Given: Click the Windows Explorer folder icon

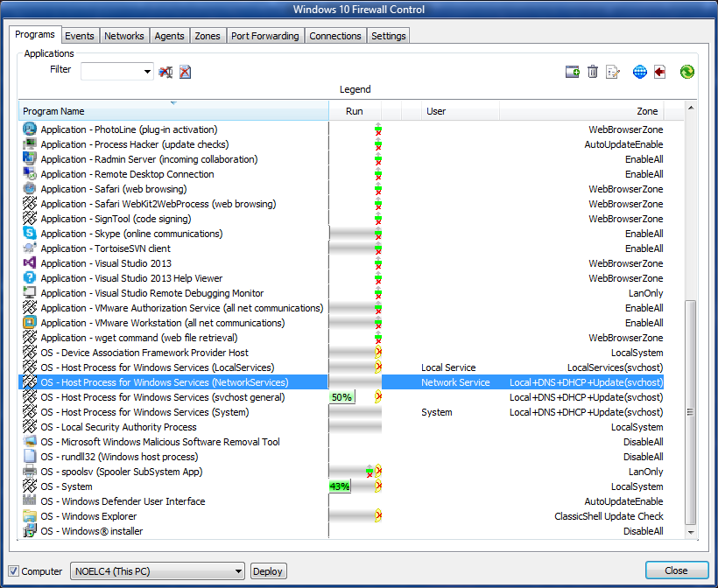Looking at the screenshot, I should [29, 516].
